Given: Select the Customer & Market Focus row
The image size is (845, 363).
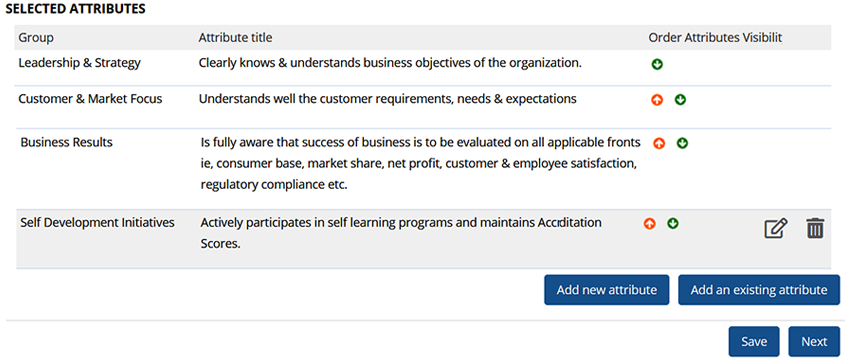Looking at the screenshot, I should pyautogui.click(x=422, y=107).
